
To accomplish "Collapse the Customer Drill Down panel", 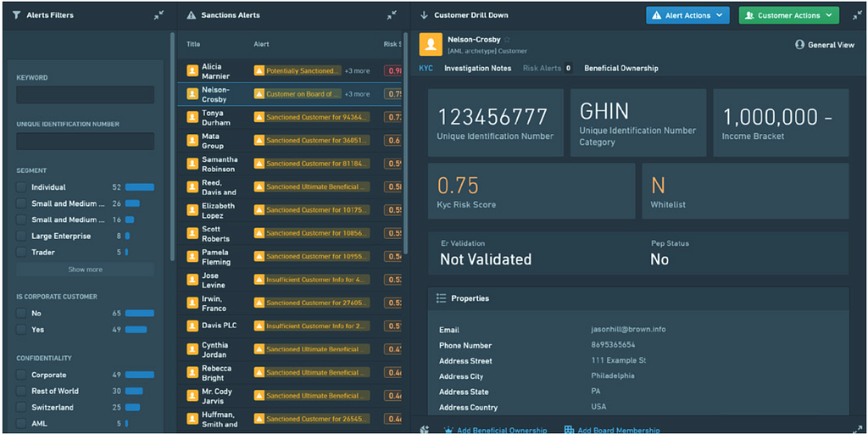I will point(858,15).
